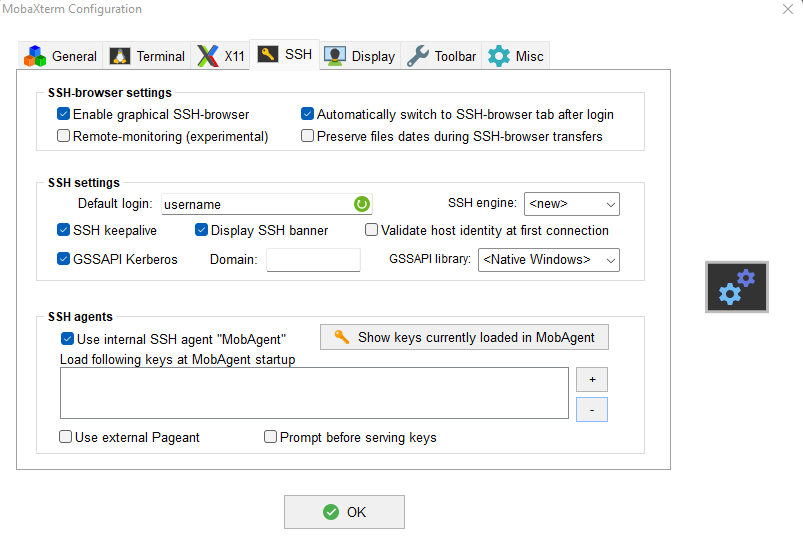The height and width of the screenshot is (540, 803).
Task: Go to the Display tab
Action: pyautogui.click(x=360, y=56)
